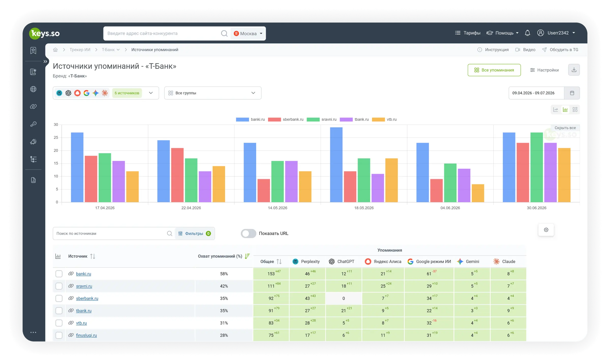Switch chart to line graph view
The width and height of the screenshot is (610, 364).
556,109
